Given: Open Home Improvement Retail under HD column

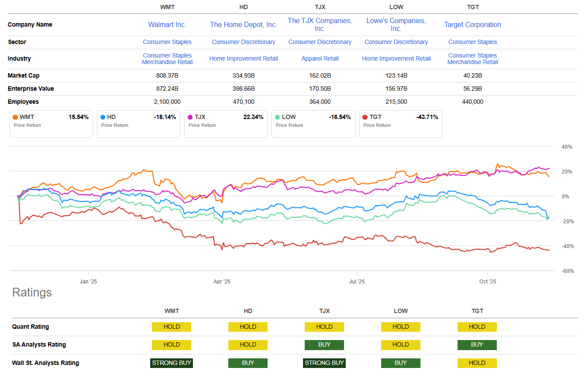Looking at the screenshot, I should click(244, 59).
